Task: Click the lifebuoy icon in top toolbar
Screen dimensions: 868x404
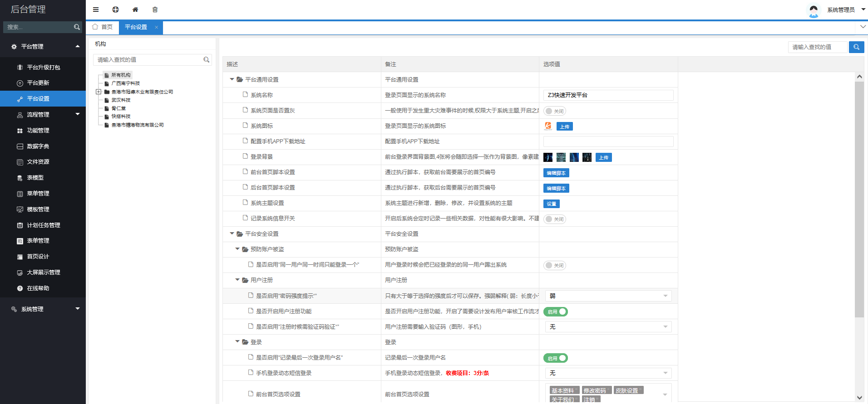Action: click(x=116, y=10)
